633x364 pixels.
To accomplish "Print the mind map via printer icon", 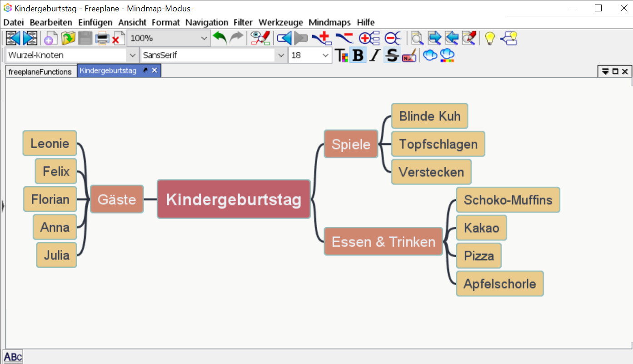I will coord(102,38).
